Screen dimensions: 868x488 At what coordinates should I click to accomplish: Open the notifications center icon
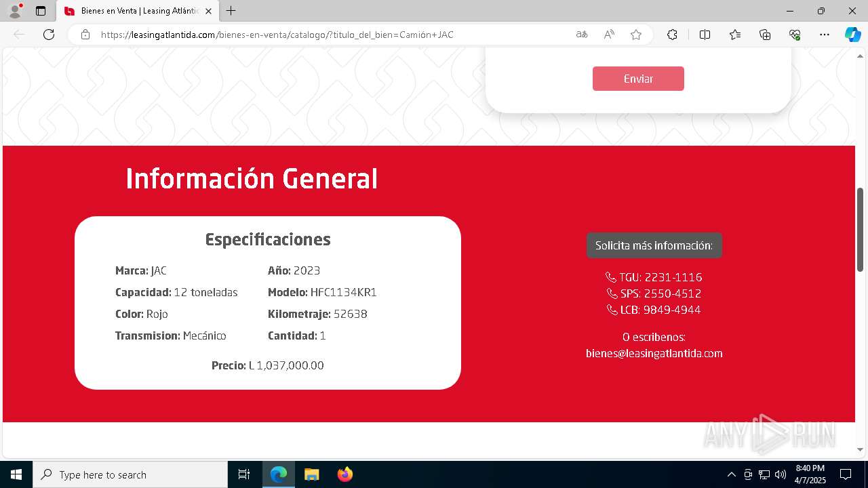click(x=846, y=474)
